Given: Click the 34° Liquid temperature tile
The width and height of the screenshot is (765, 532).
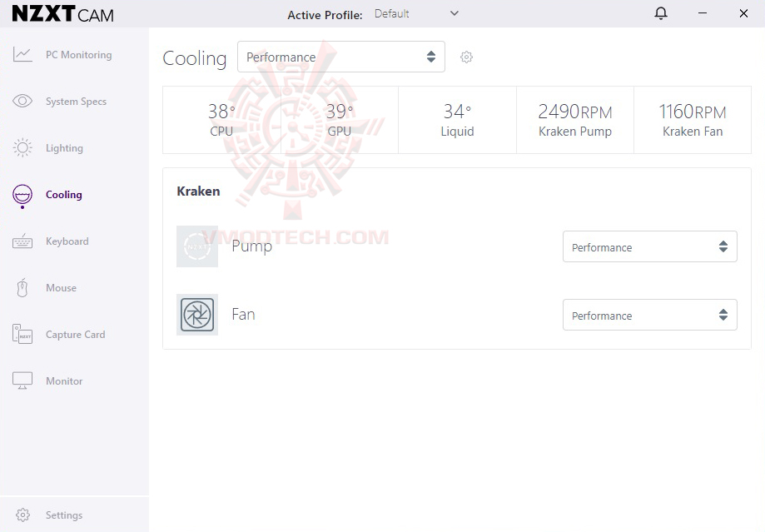Looking at the screenshot, I should [457, 120].
